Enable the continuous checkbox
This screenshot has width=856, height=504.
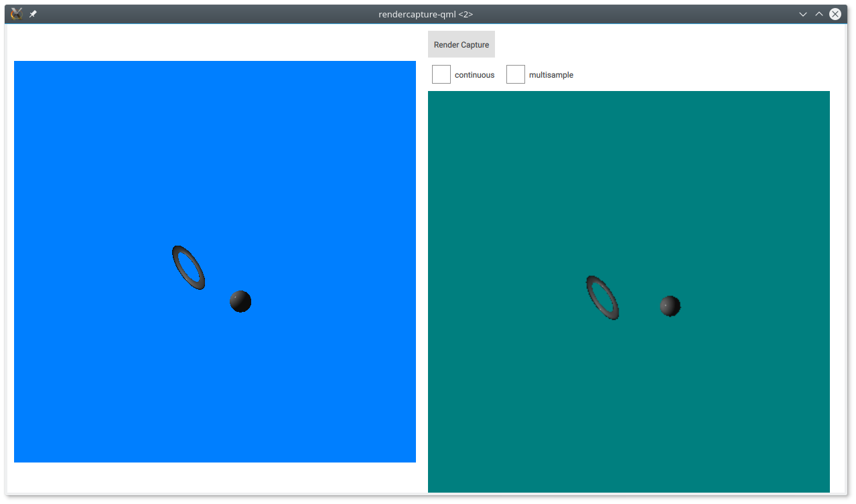pyautogui.click(x=441, y=74)
